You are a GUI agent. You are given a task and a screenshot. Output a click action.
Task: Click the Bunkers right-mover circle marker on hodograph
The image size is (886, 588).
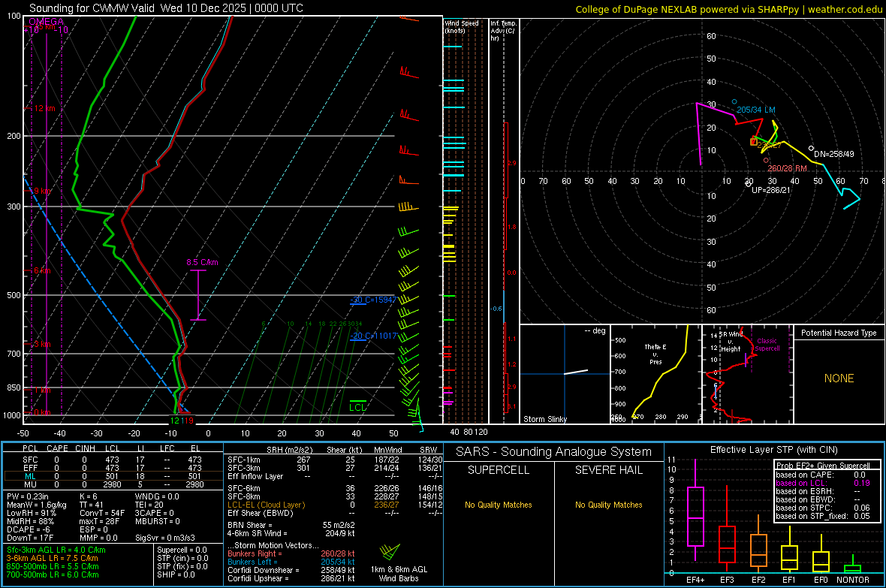pyautogui.click(x=766, y=161)
